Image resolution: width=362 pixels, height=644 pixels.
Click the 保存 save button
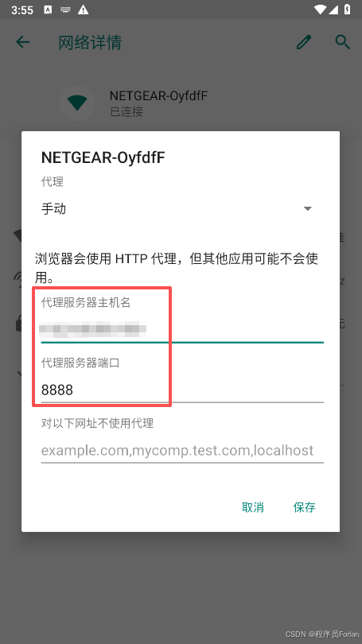[304, 507]
